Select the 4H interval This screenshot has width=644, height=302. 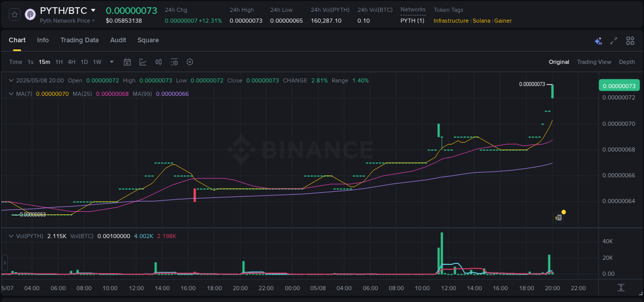coord(72,62)
